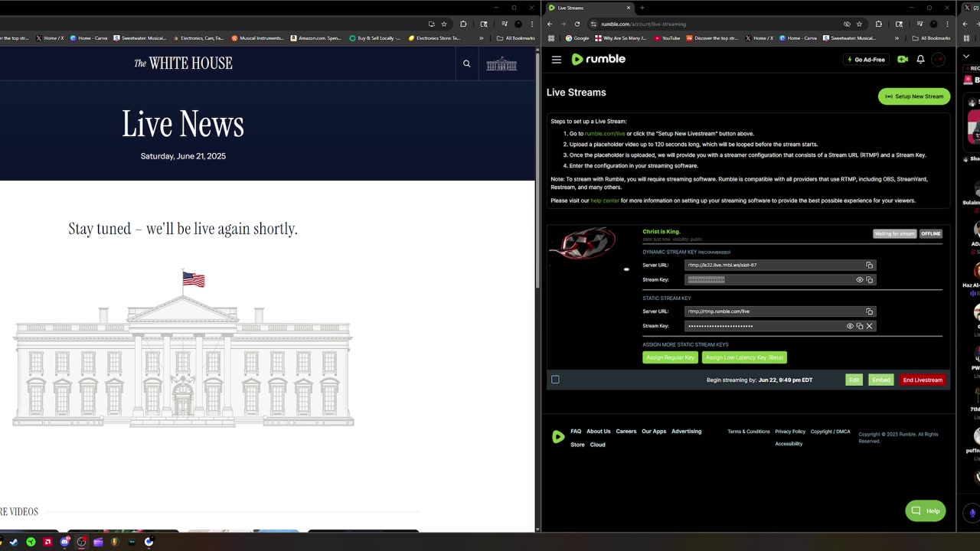
Task: Expand hidden bookmarks in White House window
Action: click(482, 37)
